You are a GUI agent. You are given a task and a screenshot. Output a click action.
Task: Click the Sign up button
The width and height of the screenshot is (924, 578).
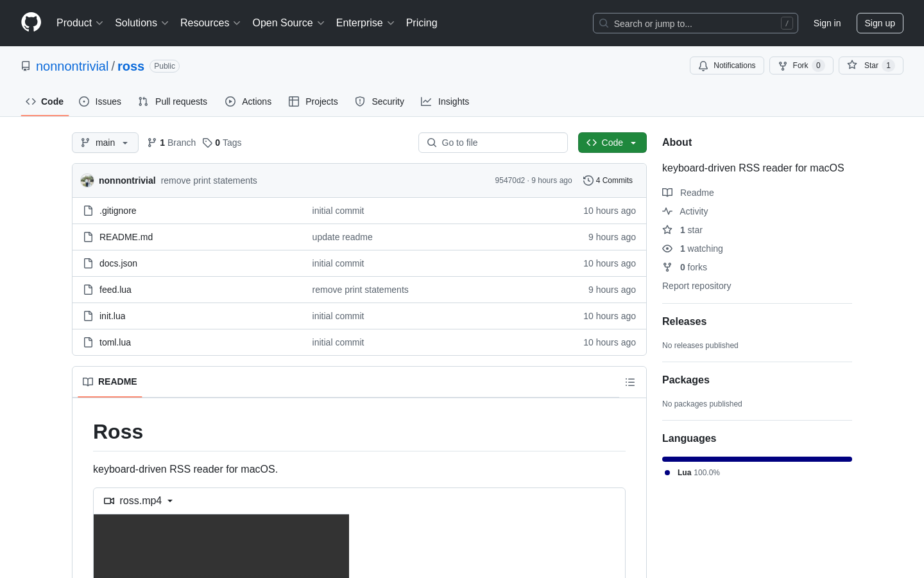point(880,23)
